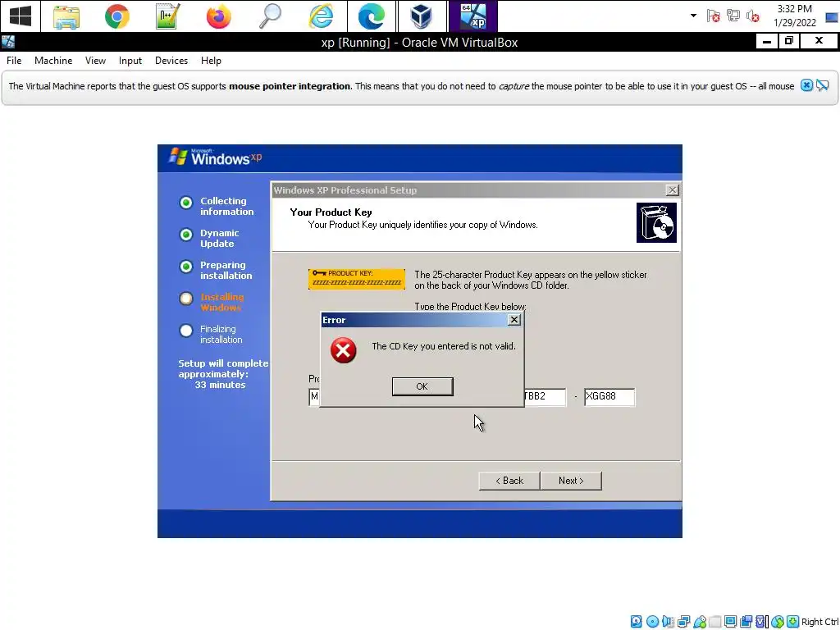Screen dimensions: 840x630
Task: Launch Firefox from the taskbar
Action: [x=218, y=16]
